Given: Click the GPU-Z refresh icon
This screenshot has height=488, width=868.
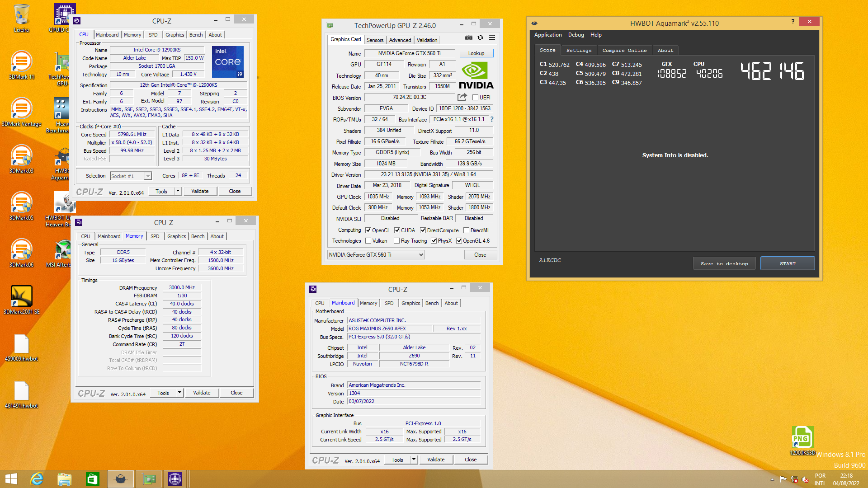Looking at the screenshot, I should 481,38.
